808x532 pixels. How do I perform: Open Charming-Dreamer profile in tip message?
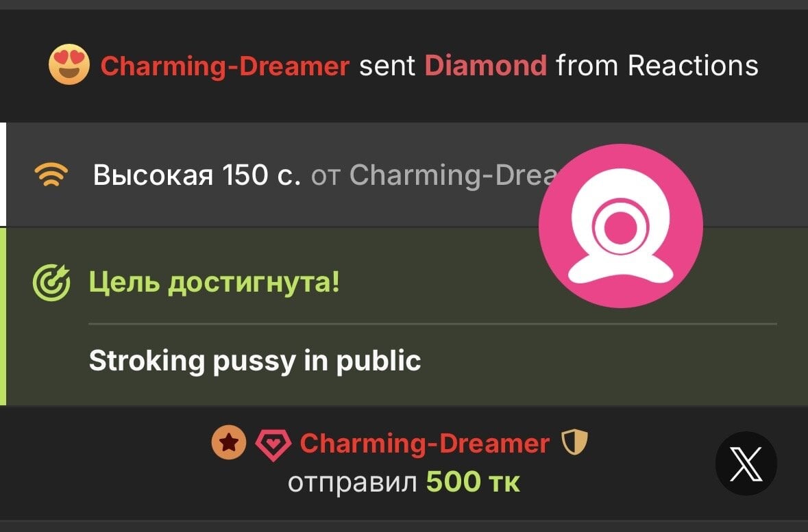pyautogui.click(x=425, y=443)
